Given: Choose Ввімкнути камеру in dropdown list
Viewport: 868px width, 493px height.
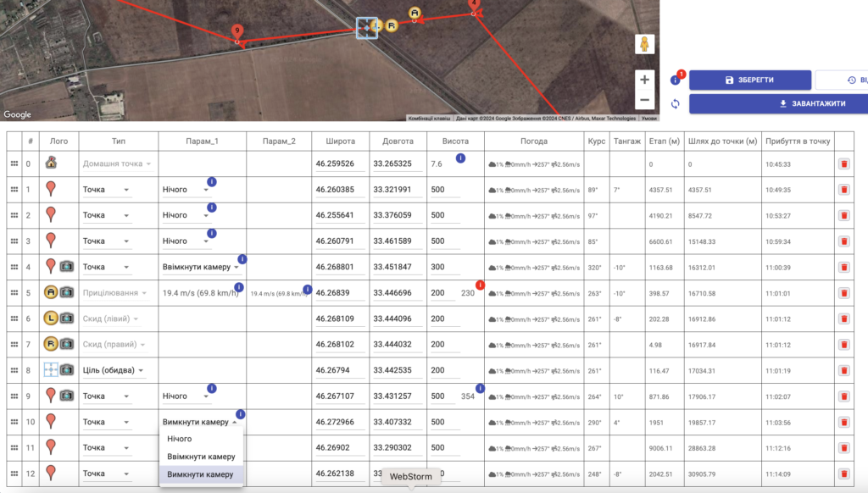Looking at the screenshot, I should pyautogui.click(x=200, y=457).
